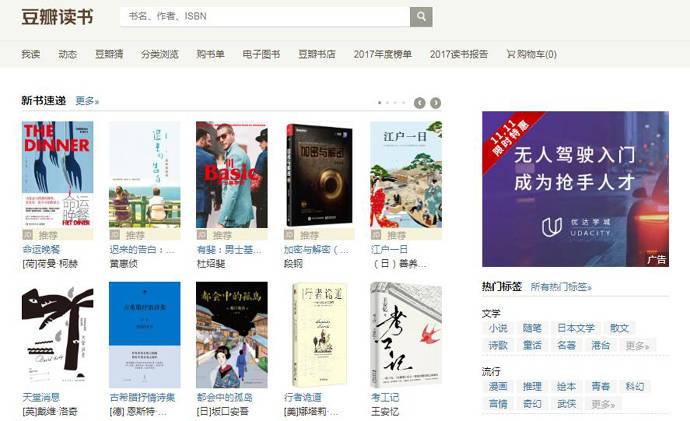The image size is (690, 421).
Task: Open The Dinner 命运晚餐 book cover
Action: pyautogui.click(x=57, y=174)
